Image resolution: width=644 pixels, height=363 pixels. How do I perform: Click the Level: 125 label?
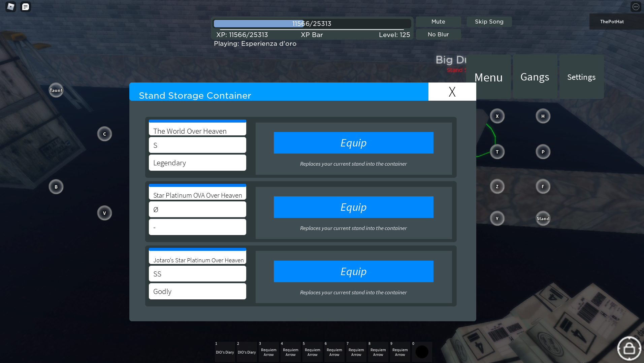coord(394,35)
